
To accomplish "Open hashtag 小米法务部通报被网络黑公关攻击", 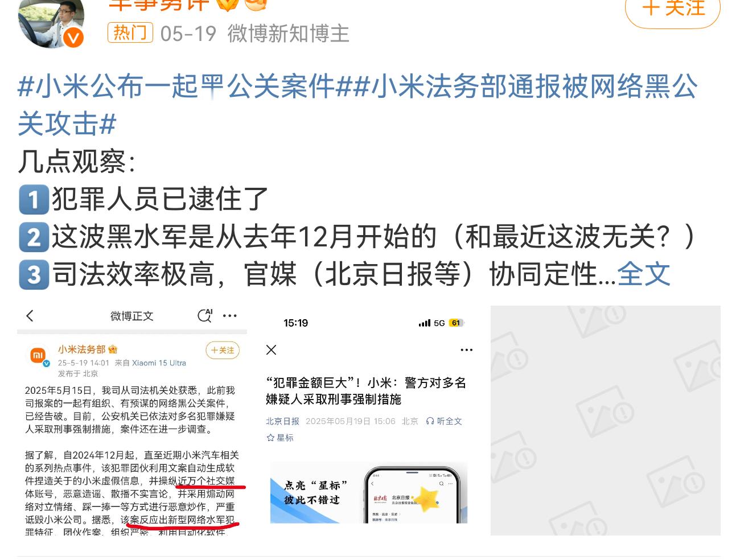I will point(357,105).
